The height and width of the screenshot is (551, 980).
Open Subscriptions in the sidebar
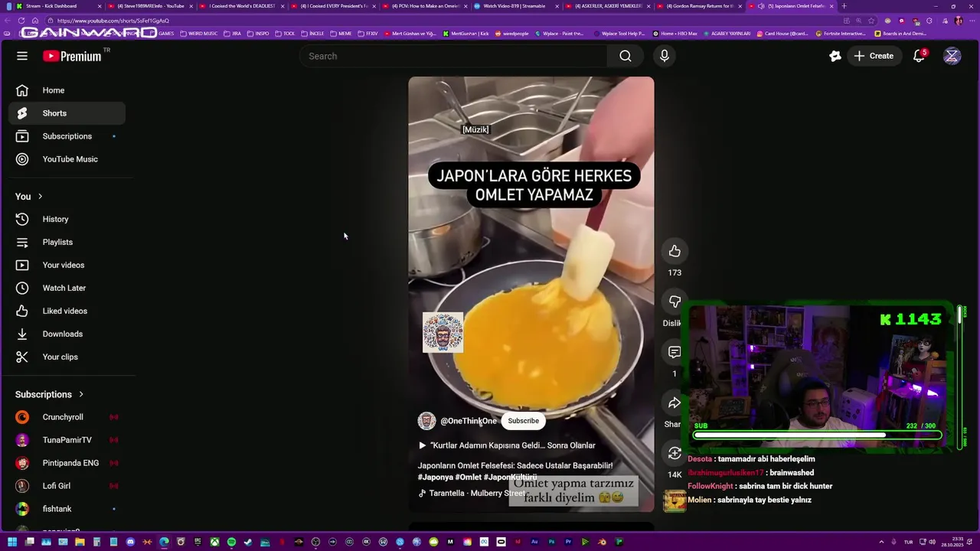tap(67, 136)
